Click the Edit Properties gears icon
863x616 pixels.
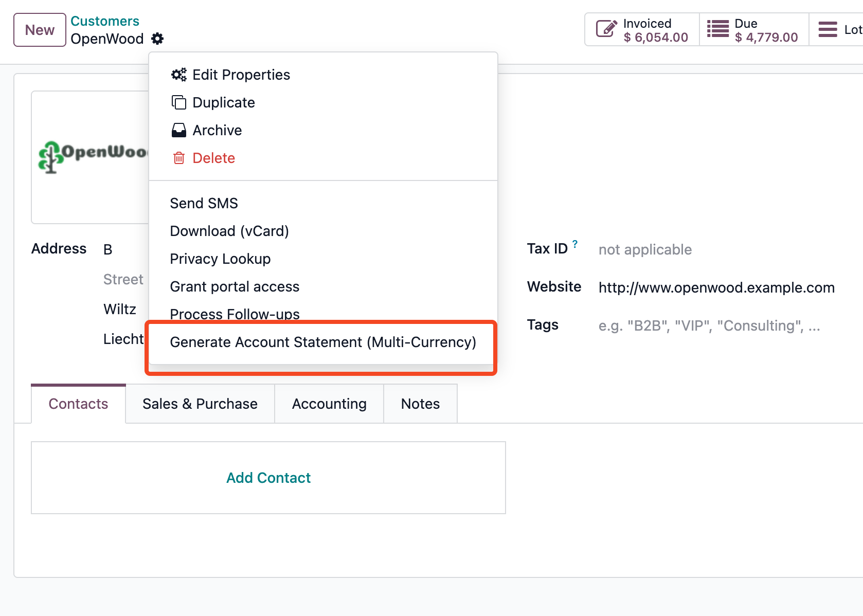pyautogui.click(x=178, y=75)
